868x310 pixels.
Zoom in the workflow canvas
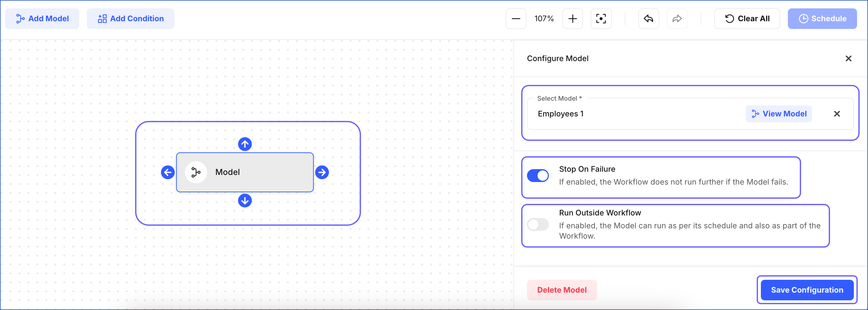(572, 19)
